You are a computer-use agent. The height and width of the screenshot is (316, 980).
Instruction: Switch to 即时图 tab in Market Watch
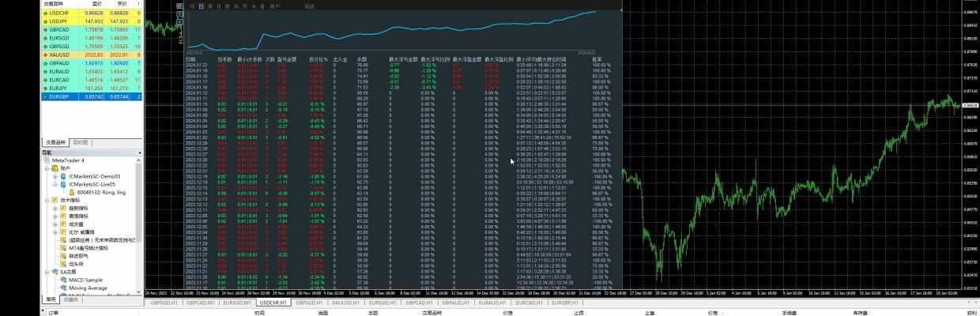(x=81, y=142)
